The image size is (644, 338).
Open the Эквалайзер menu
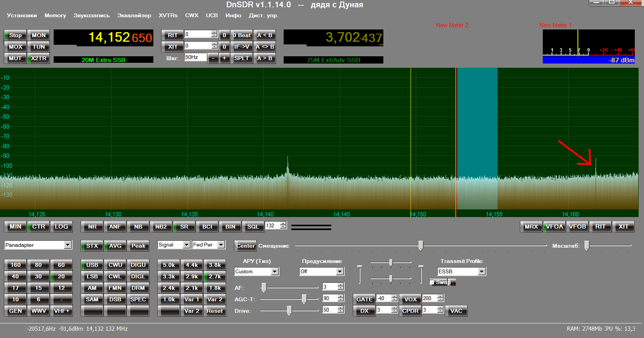(x=134, y=15)
